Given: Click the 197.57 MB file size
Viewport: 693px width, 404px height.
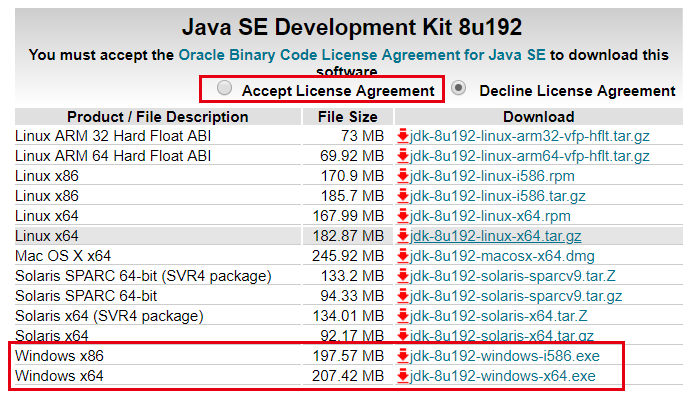Looking at the screenshot, I should (x=348, y=356).
